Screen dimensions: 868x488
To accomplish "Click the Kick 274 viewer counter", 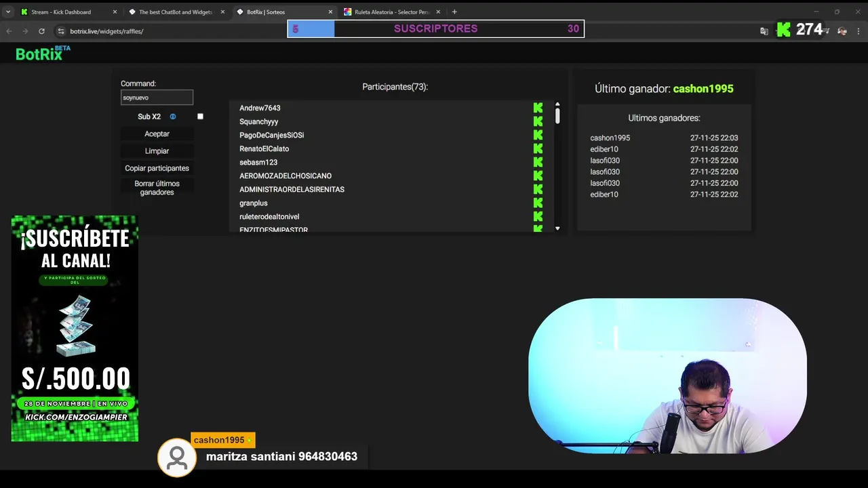I will pos(800,29).
